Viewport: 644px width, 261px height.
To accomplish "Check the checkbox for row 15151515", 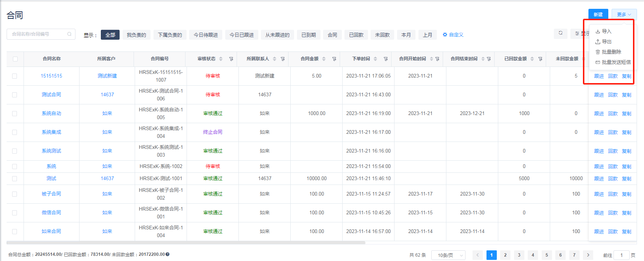I will pos(15,76).
